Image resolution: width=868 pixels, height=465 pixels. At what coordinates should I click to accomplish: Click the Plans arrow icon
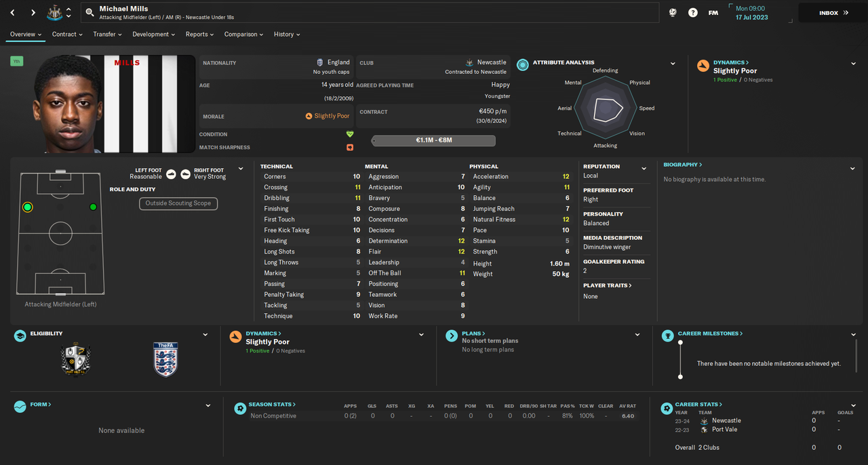pyautogui.click(x=451, y=336)
